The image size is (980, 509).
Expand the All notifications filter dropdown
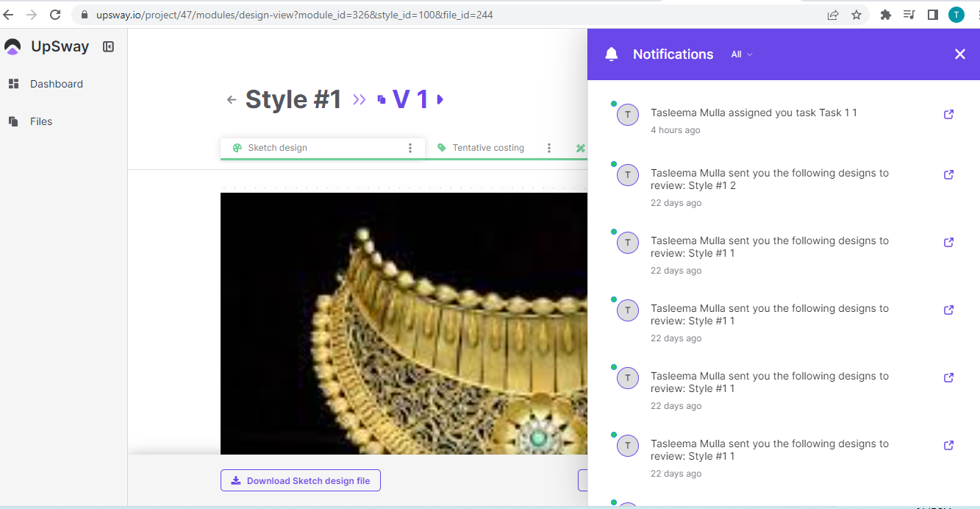coord(741,54)
